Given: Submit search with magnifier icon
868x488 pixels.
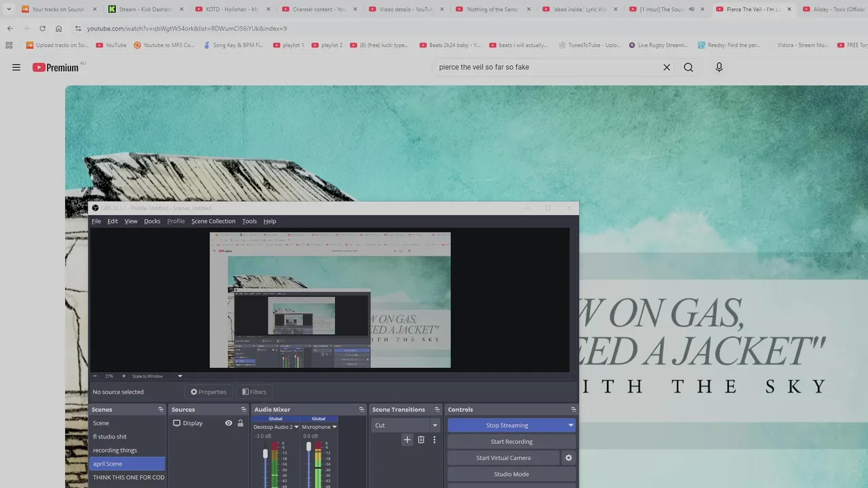Looking at the screenshot, I should [x=688, y=67].
